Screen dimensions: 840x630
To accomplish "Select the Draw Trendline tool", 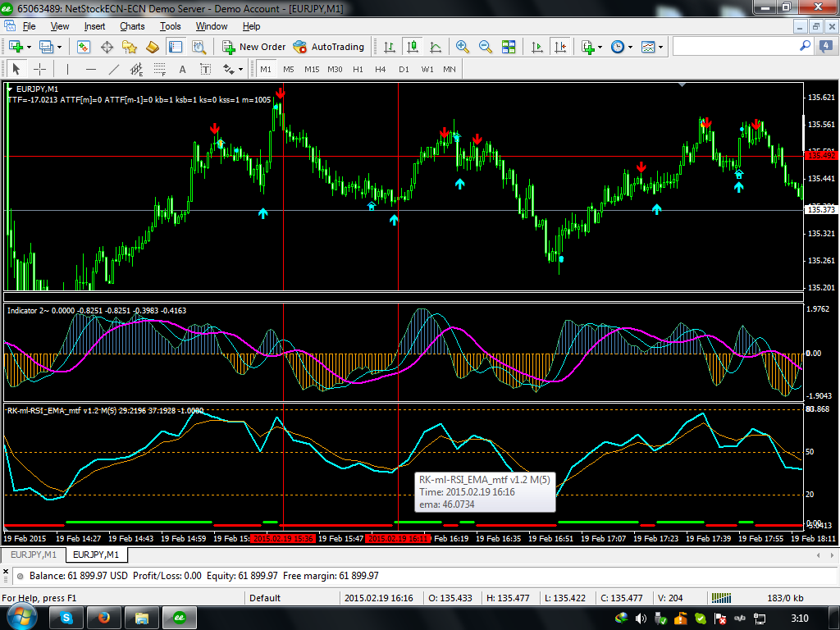I will coord(114,69).
